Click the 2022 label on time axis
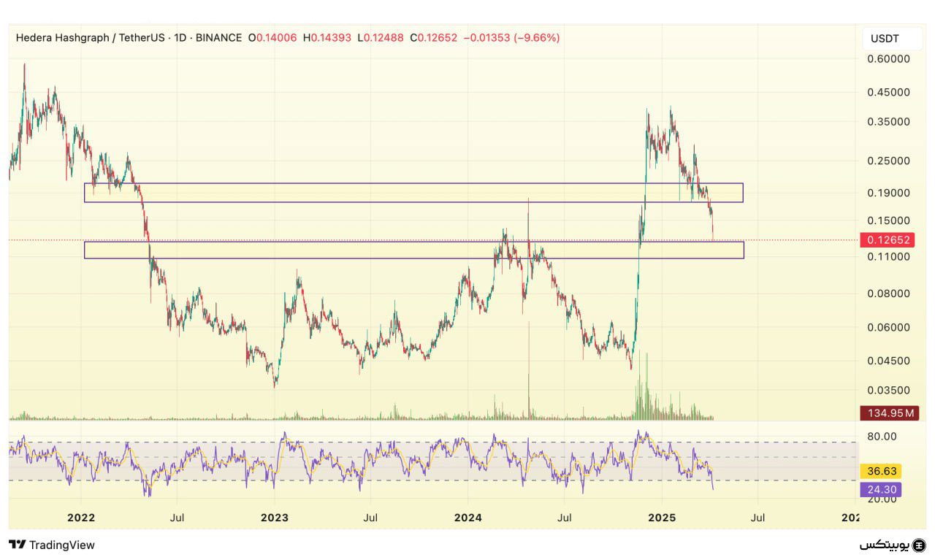Viewport: 935px width, 560px height. (80, 518)
